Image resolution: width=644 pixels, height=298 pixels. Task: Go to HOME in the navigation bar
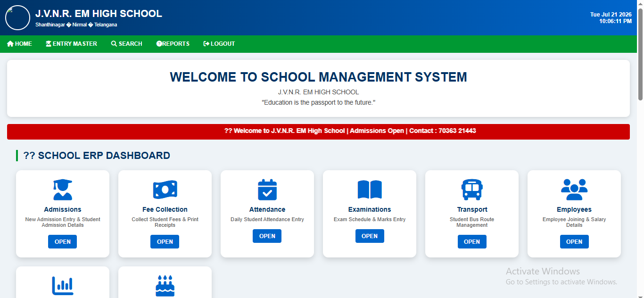click(x=19, y=44)
